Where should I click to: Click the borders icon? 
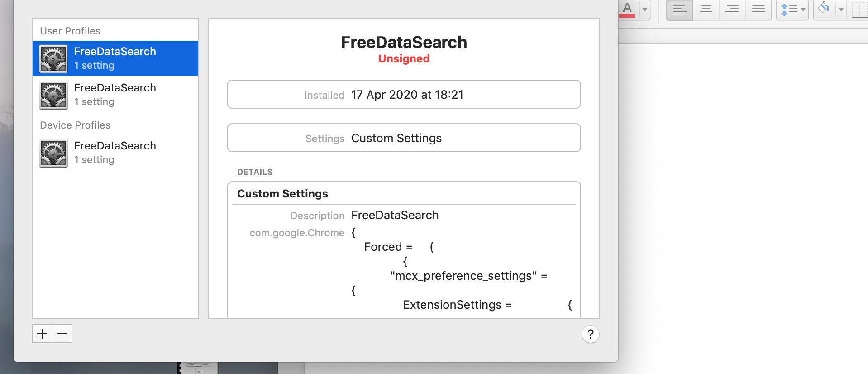coord(859,10)
